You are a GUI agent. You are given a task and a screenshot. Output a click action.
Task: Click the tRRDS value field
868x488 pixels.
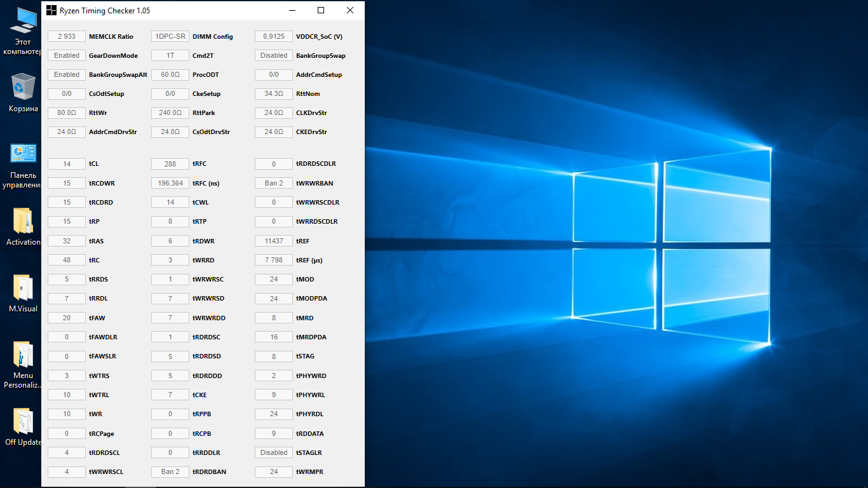[67, 280]
